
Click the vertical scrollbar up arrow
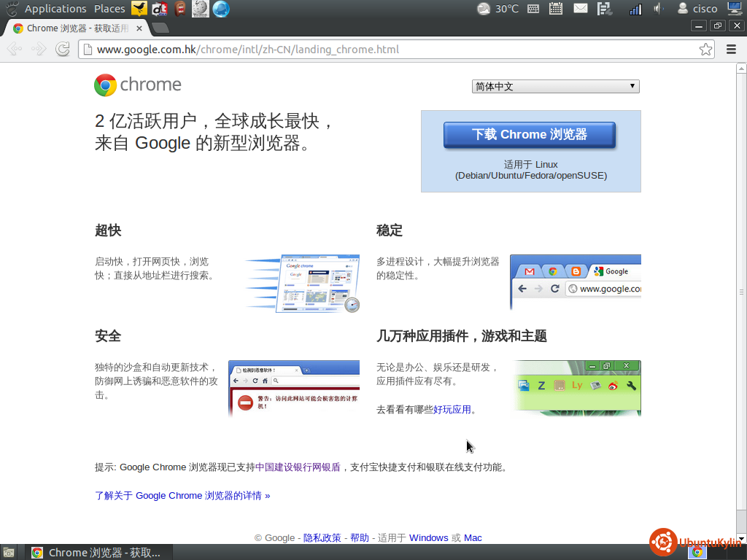tap(741, 69)
